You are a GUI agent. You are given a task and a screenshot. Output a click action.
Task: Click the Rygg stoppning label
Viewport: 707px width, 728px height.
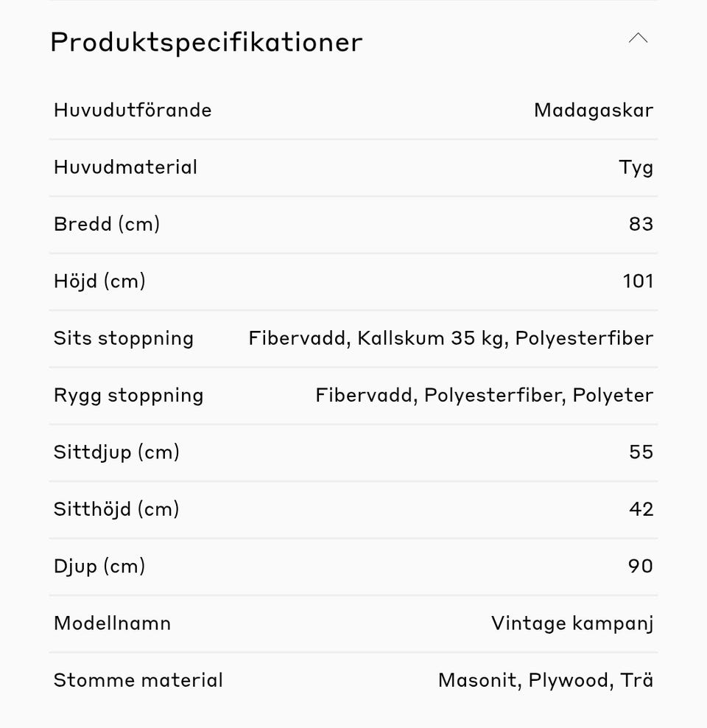(128, 395)
